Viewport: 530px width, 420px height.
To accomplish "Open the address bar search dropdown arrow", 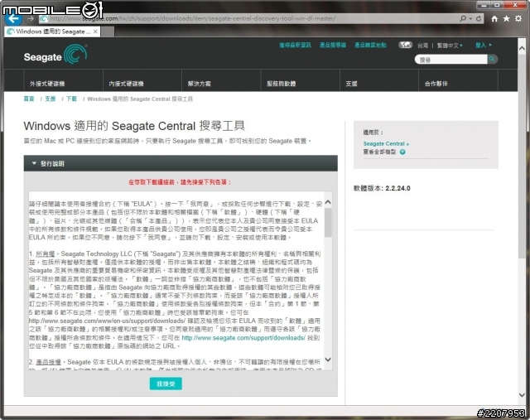I will click(x=470, y=18).
